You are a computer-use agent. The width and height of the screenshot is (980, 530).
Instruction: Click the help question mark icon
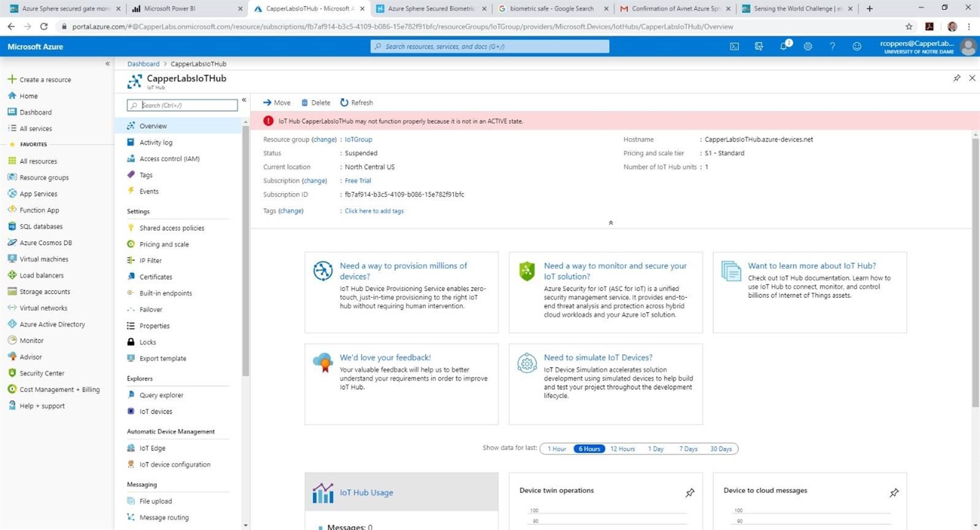click(x=832, y=47)
